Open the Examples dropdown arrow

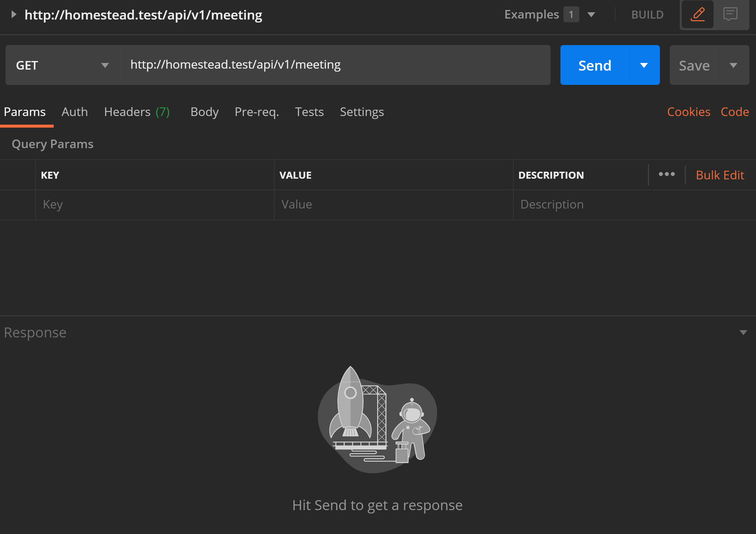point(591,15)
